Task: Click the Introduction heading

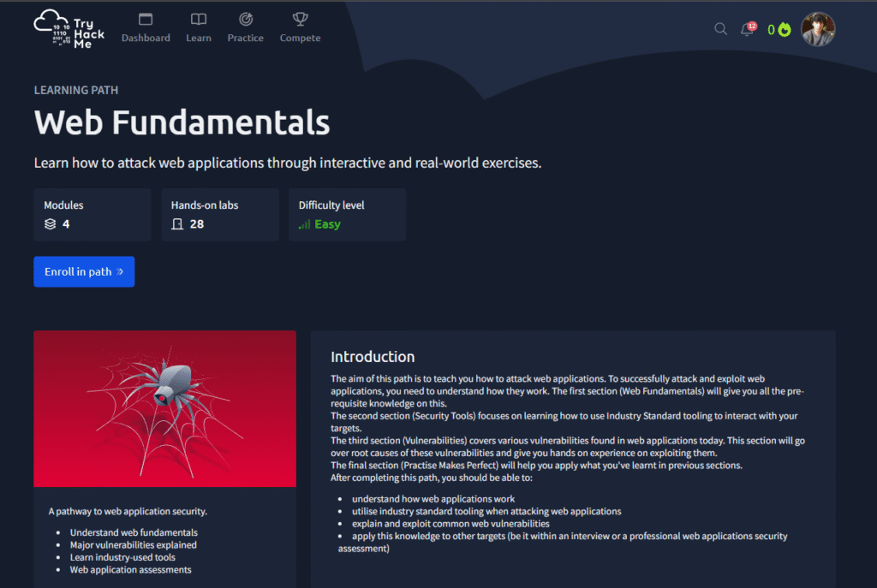Action: (373, 357)
